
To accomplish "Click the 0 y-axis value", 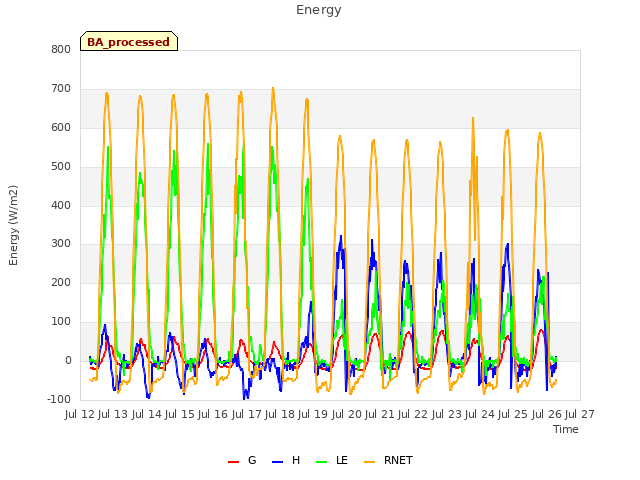I will pos(68,360).
